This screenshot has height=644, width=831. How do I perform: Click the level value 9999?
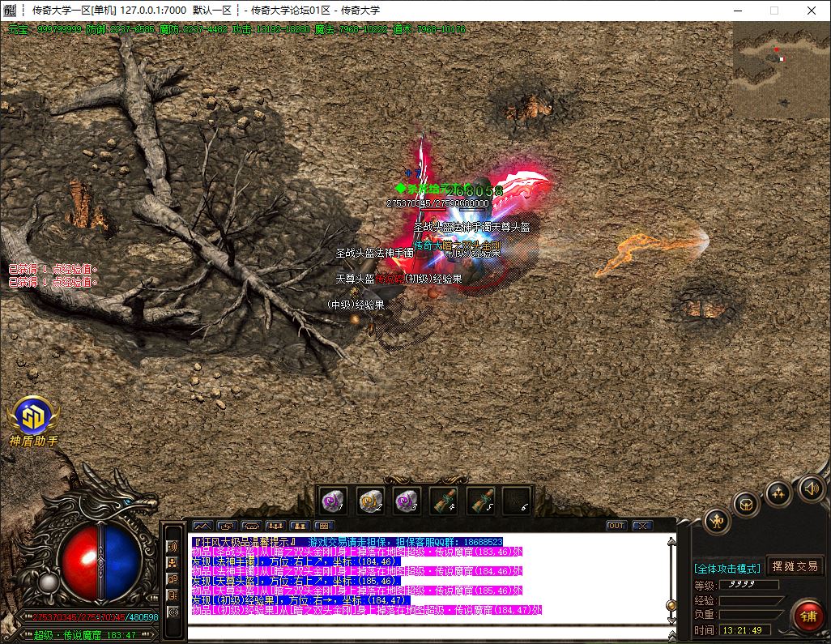click(741, 584)
